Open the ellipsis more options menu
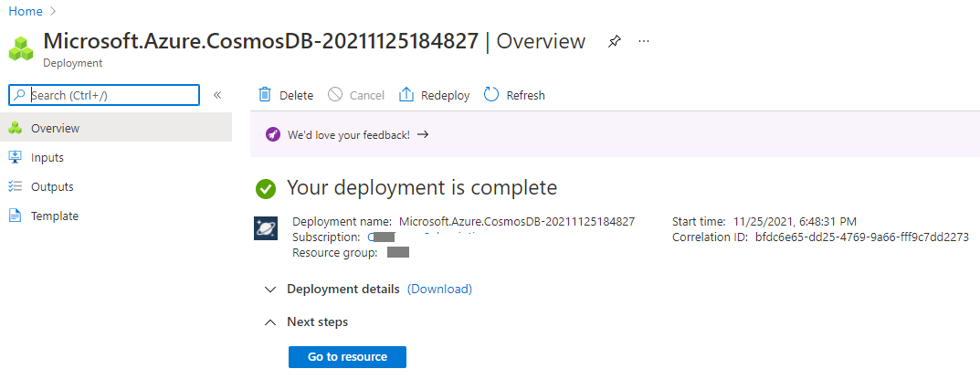Image resolution: width=980 pixels, height=390 pixels. click(x=644, y=41)
